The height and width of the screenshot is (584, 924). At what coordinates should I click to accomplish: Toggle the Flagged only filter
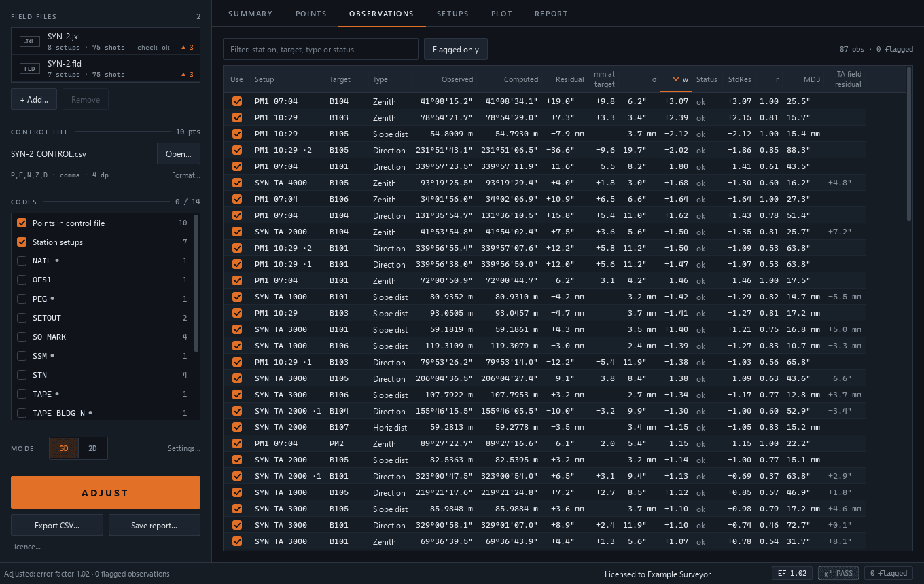click(x=456, y=49)
